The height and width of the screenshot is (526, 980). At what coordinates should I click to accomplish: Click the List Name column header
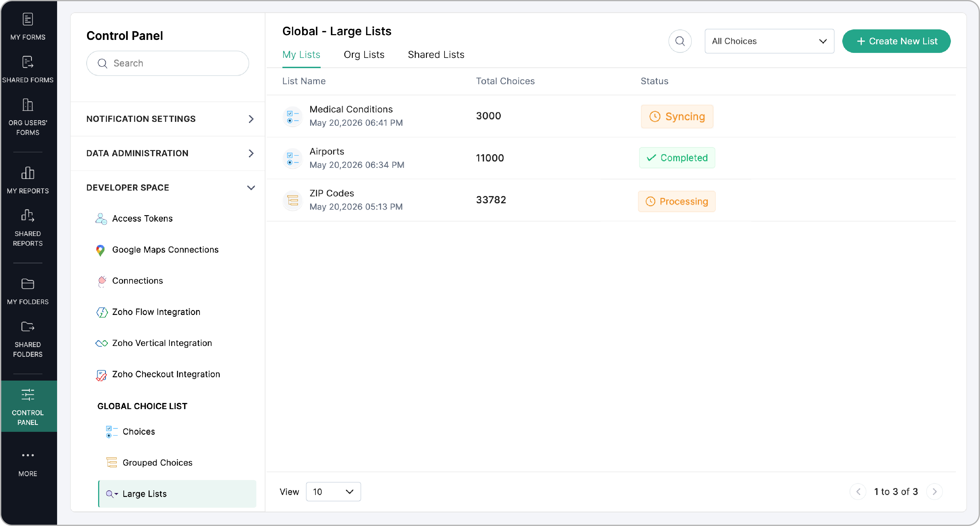[x=303, y=81]
